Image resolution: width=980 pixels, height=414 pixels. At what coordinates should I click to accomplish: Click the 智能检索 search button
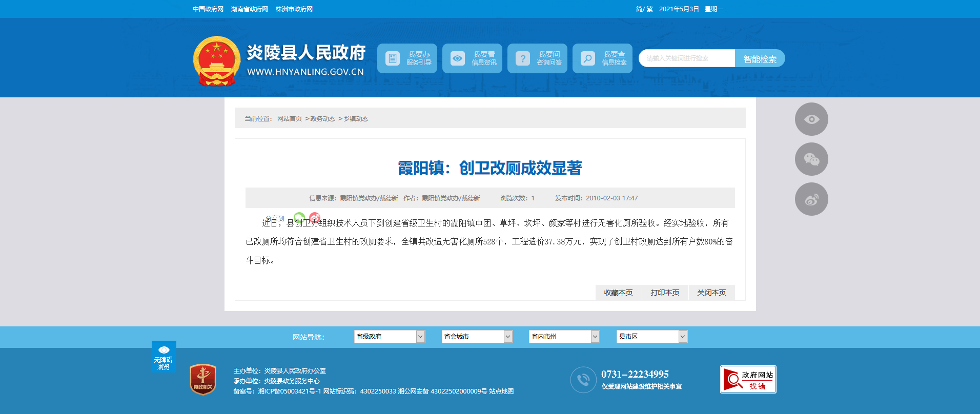pos(760,58)
